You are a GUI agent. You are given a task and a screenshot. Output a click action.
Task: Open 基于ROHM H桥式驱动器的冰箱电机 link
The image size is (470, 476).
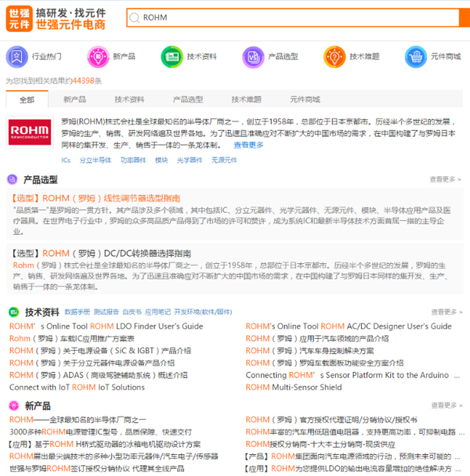click(x=104, y=445)
